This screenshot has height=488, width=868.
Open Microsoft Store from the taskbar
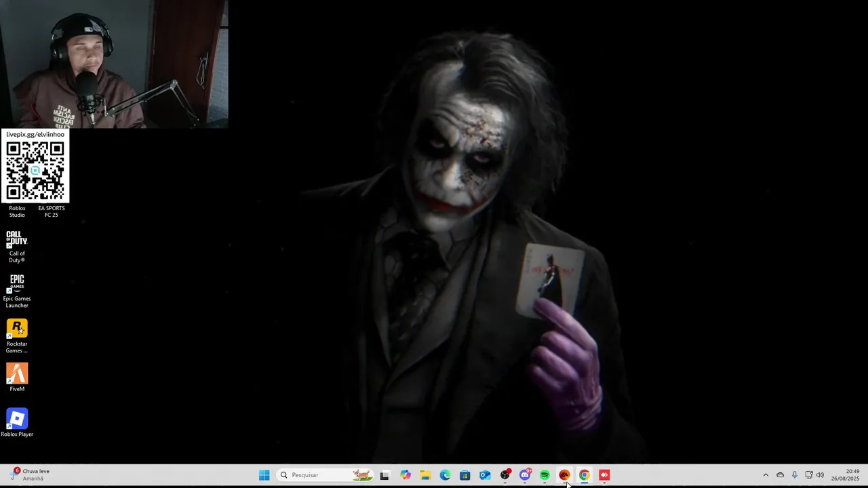(x=465, y=475)
